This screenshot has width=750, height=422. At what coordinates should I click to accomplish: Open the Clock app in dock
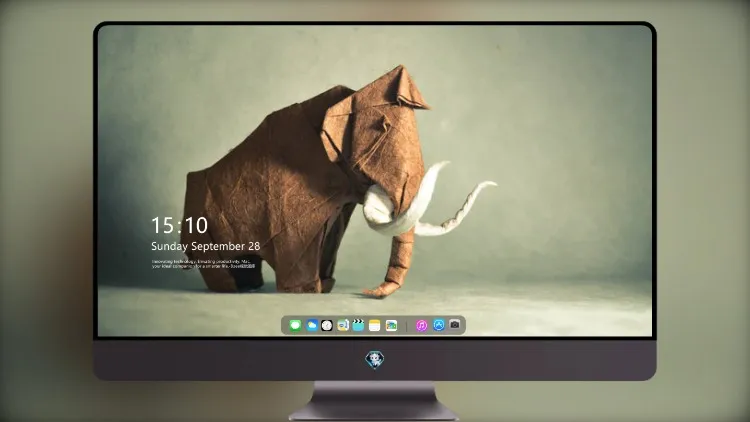point(327,326)
